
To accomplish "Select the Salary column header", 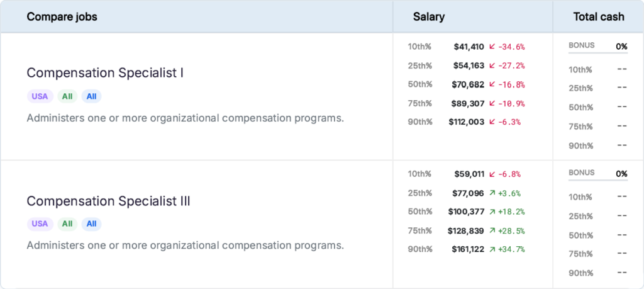I will pyautogui.click(x=428, y=17).
